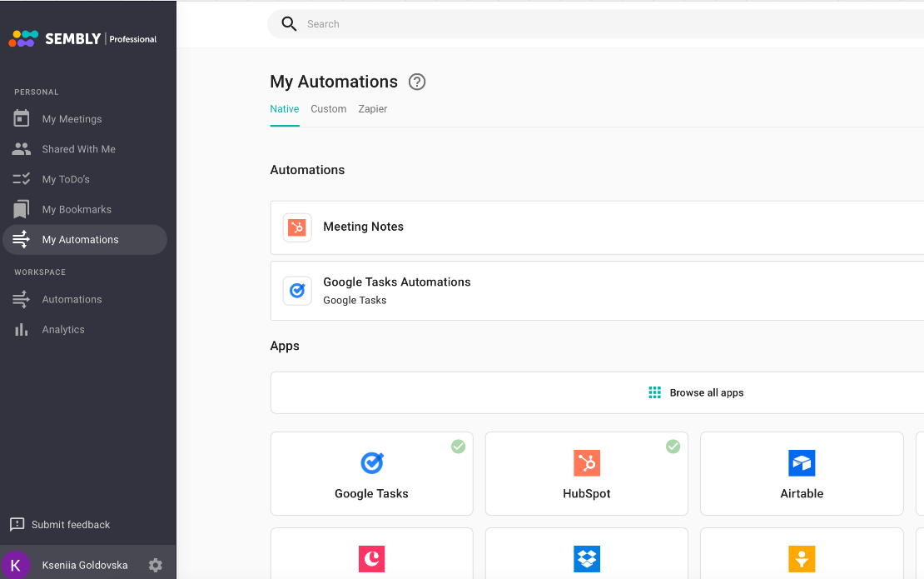Open the settings gear icon
924x579 pixels.
point(156,565)
